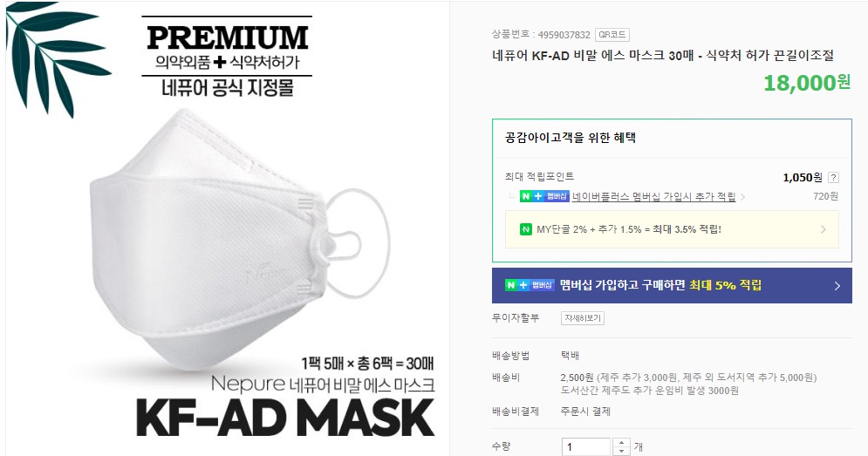Click the QR코드 button
This screenshot has width=868, height=456.
[x=612, y=35]
